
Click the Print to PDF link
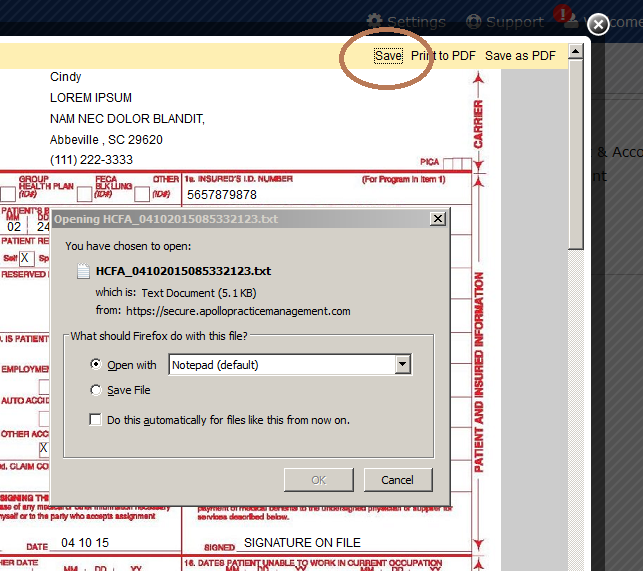pyautogui.click(x=443, y=56)
